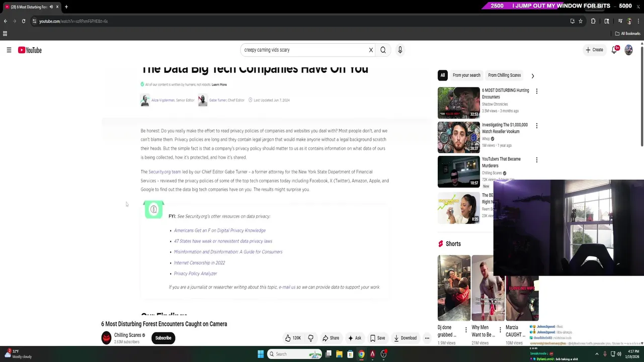Save video to a playlist
Screen dimensions: 644x362
(x=377, y=338)
